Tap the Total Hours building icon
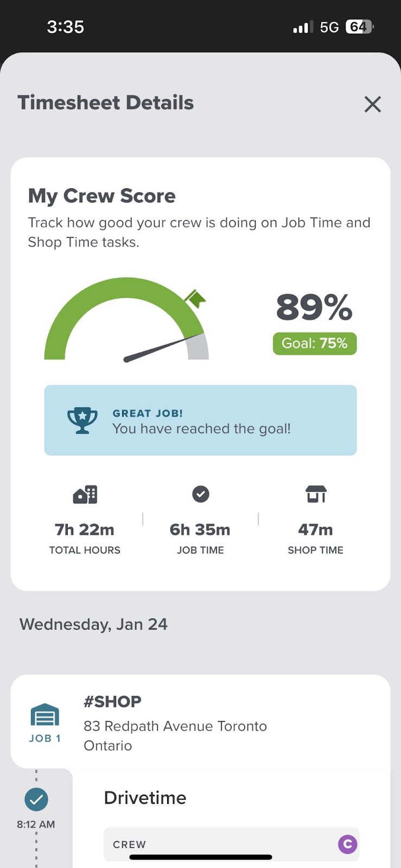 tap(85, 494)
